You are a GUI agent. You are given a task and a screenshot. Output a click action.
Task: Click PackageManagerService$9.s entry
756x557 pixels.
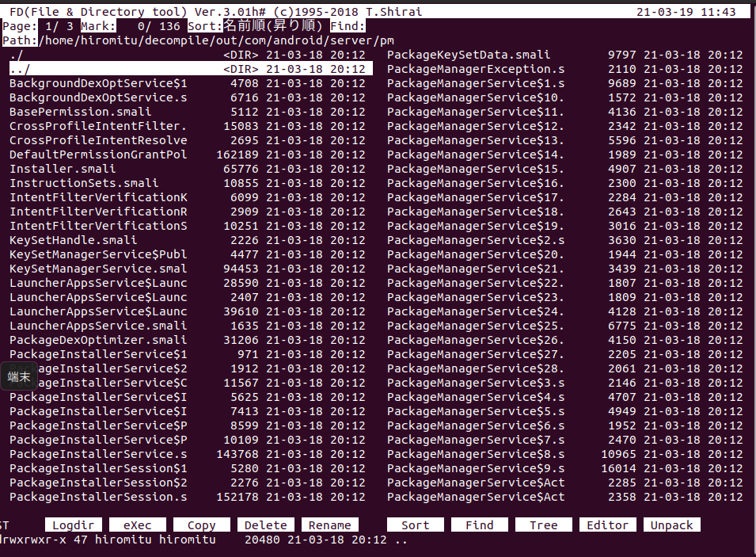coord(565,468)
